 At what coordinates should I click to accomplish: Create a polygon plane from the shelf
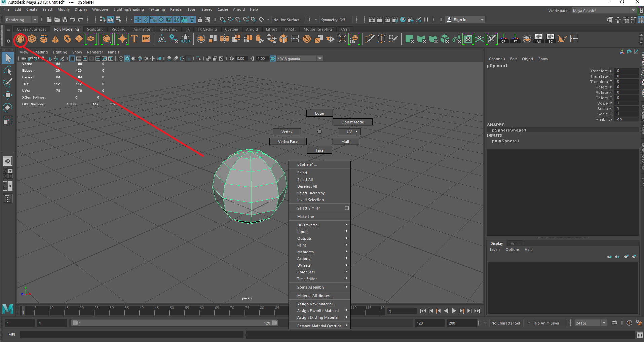pyautogui.click(x=79, y=39)
